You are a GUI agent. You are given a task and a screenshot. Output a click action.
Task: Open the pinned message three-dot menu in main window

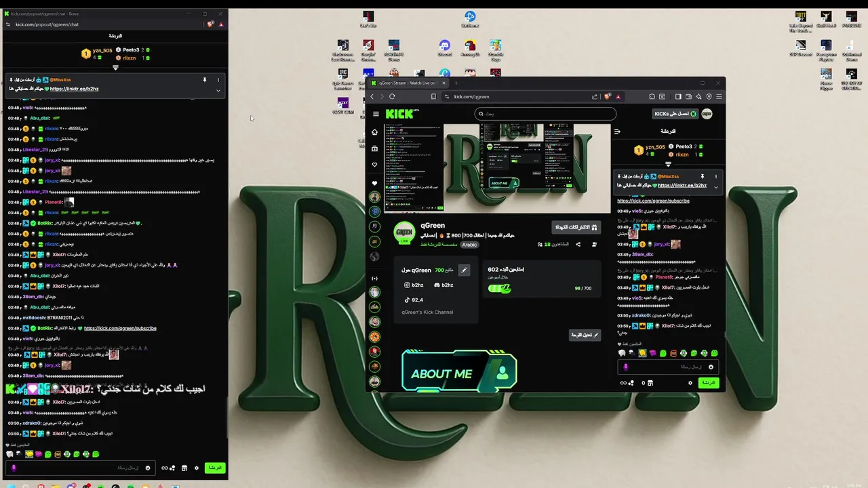(x=716, y=176)
